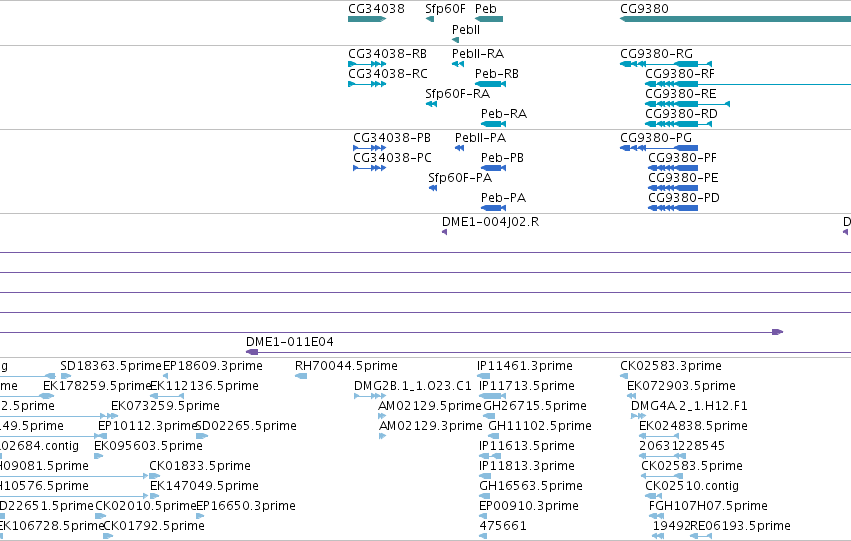Select EST SD18363.5prime
The height and width of the screenshot is (541, 851).
point(66,376)
